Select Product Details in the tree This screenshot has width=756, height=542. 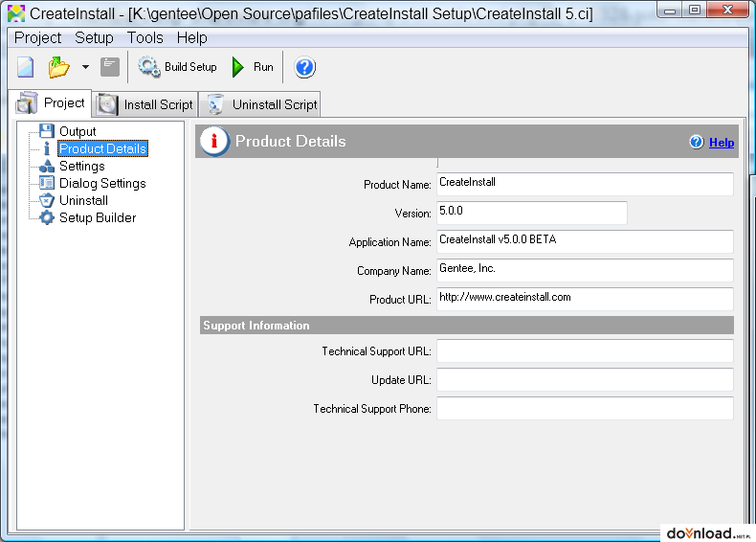[x=102, y=148]
